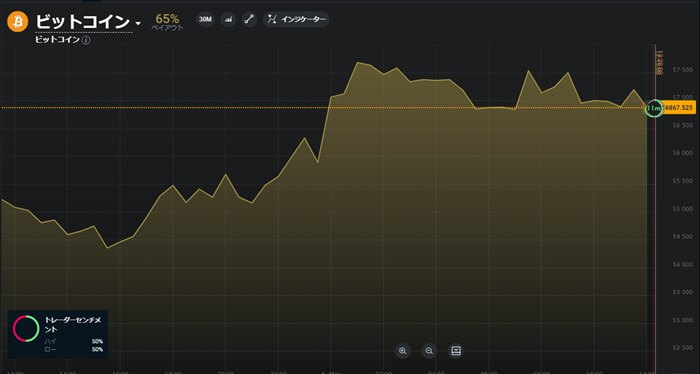The width and height of the screenshot is (700, 374).
Task: Select the 30M timeframe button
Action: pos(205,19)
